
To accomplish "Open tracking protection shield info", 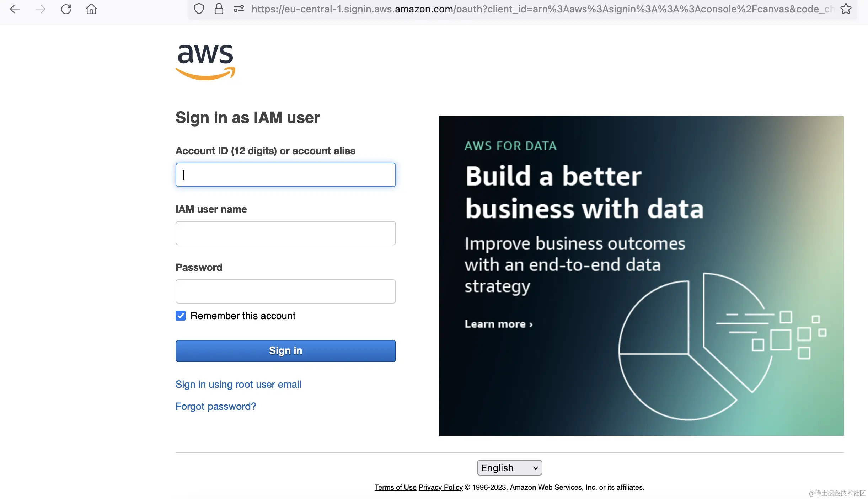I will [199, 9].
